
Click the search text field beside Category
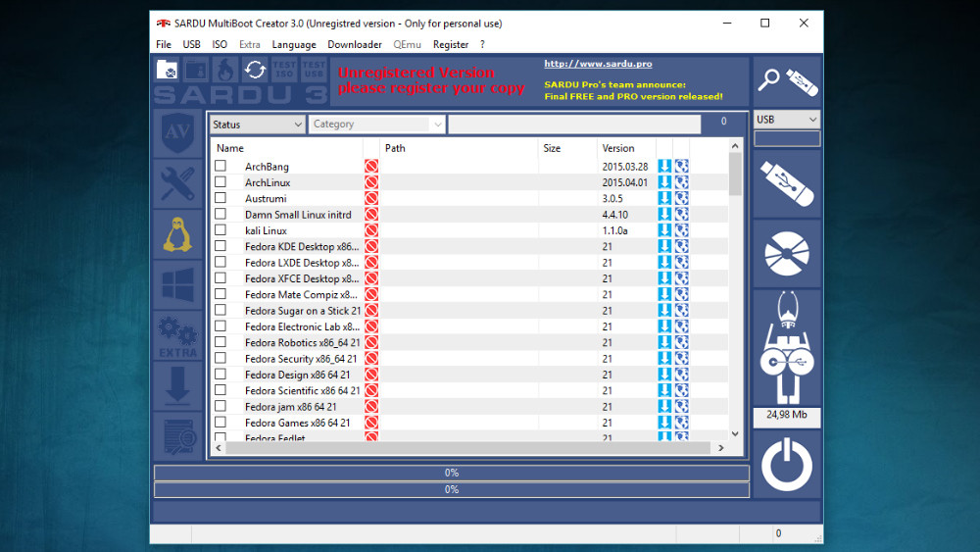coord(574,125)
